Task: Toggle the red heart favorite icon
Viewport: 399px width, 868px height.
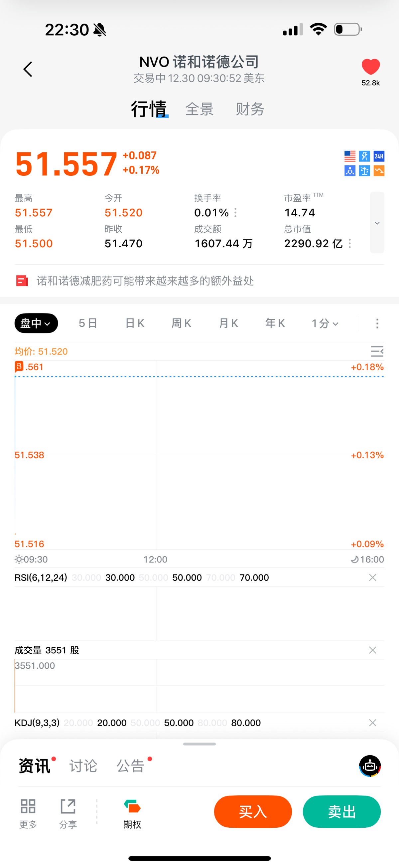Action: coord(370,66)
